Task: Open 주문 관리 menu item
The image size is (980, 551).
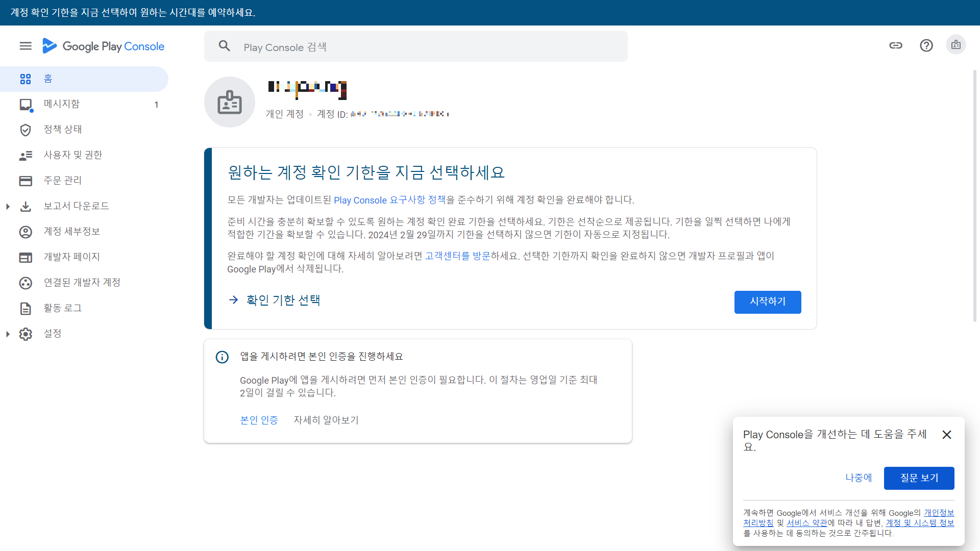Action: (84, 181)
